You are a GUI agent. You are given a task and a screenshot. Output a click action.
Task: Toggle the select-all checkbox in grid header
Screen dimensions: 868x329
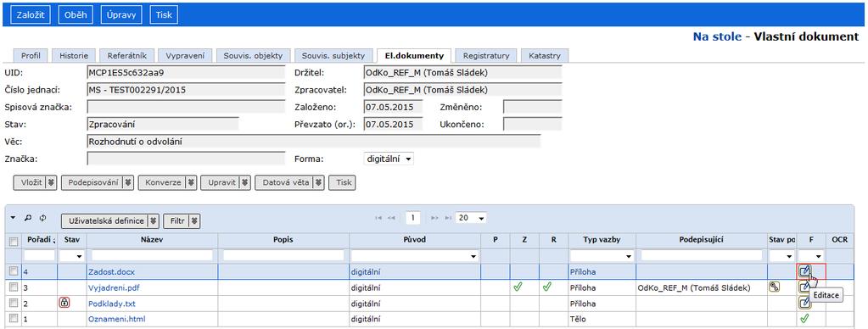pos(14,241)
